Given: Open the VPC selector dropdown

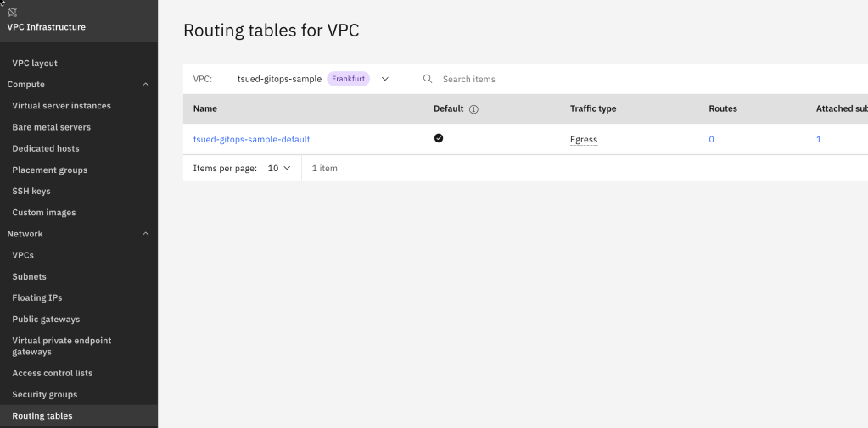Looking at the screenshot, I should point(384,79).
